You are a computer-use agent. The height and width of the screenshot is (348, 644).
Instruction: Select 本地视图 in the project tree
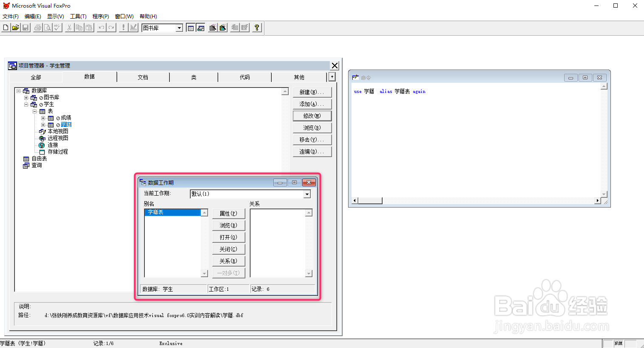tap(58, 132)
